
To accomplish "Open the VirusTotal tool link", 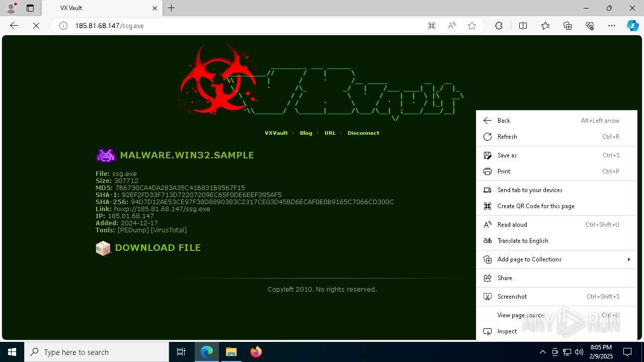I will (169, 230).
